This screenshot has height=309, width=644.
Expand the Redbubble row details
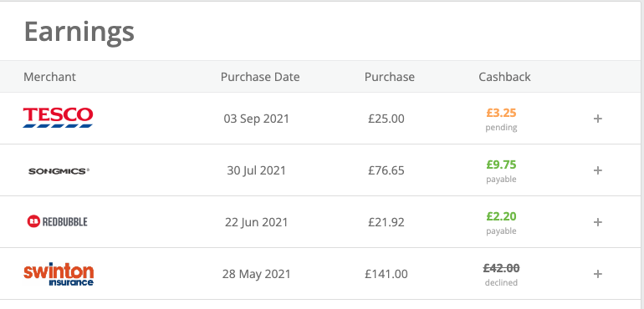click(598, 222)
